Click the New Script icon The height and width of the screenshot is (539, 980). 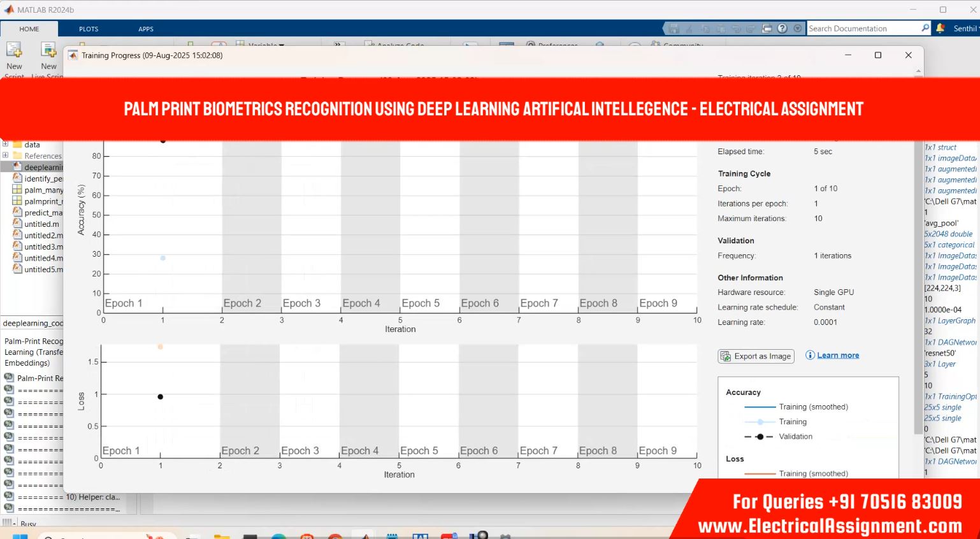pos(14,50)
